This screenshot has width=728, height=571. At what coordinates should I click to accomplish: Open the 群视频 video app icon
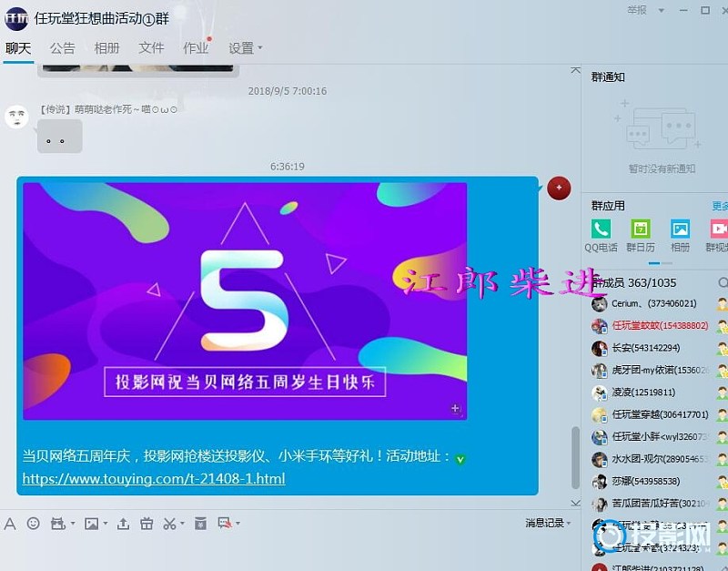click(719, 229)
